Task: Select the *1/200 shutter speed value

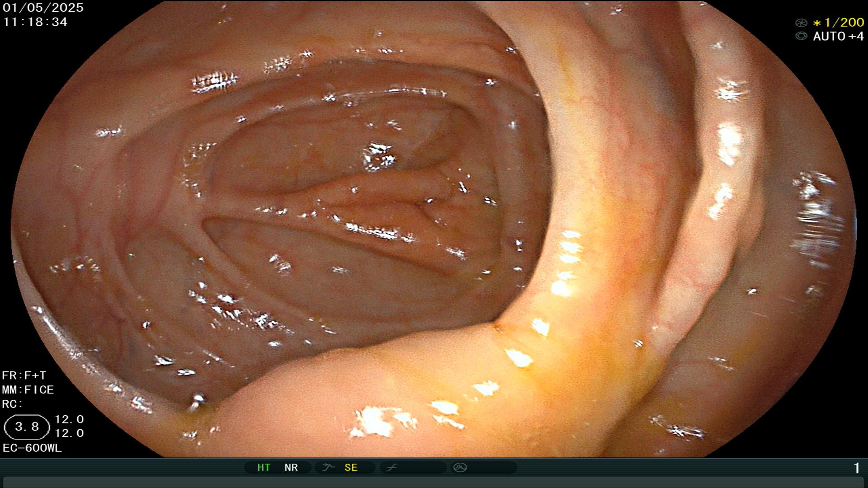Action: [838, 22]
